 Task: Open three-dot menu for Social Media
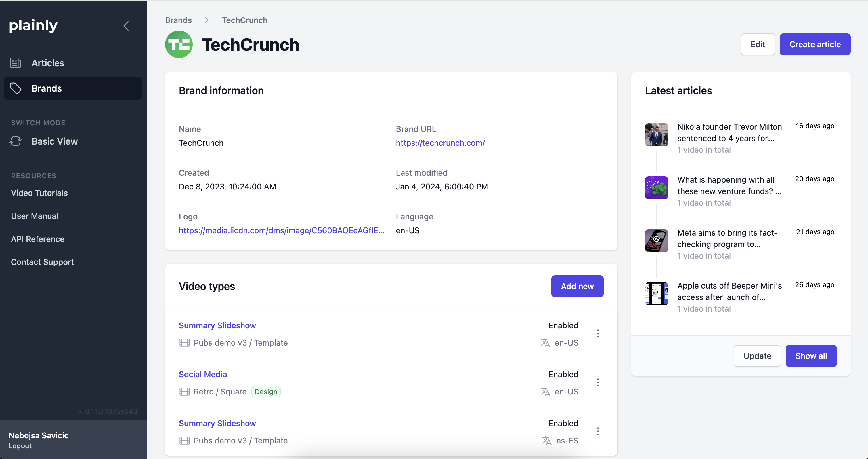tap(598, 382)
